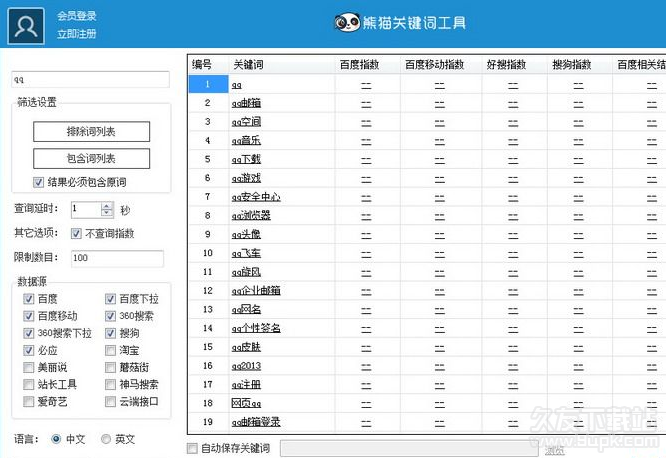Click the panda logo icon
The image size is (666, 458).
click(x=347, y=22)
